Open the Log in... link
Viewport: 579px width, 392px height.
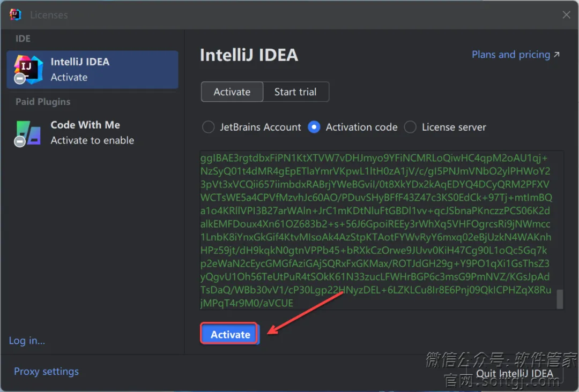tap(27, 341)
